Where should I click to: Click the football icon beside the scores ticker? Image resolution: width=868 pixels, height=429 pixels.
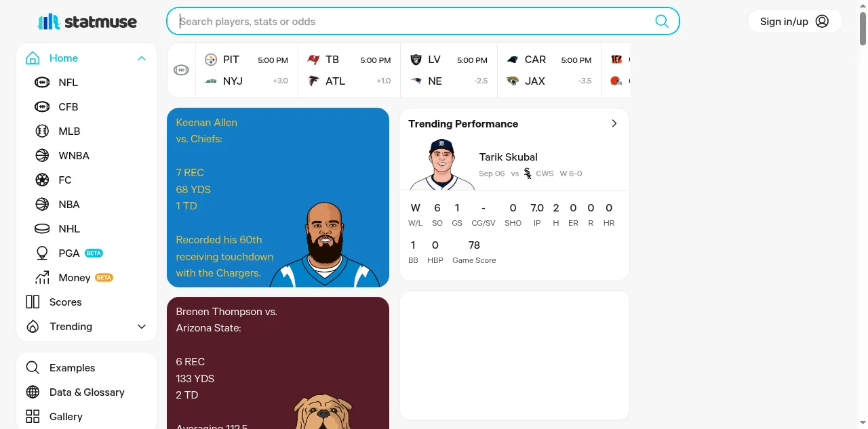(181, 70)
